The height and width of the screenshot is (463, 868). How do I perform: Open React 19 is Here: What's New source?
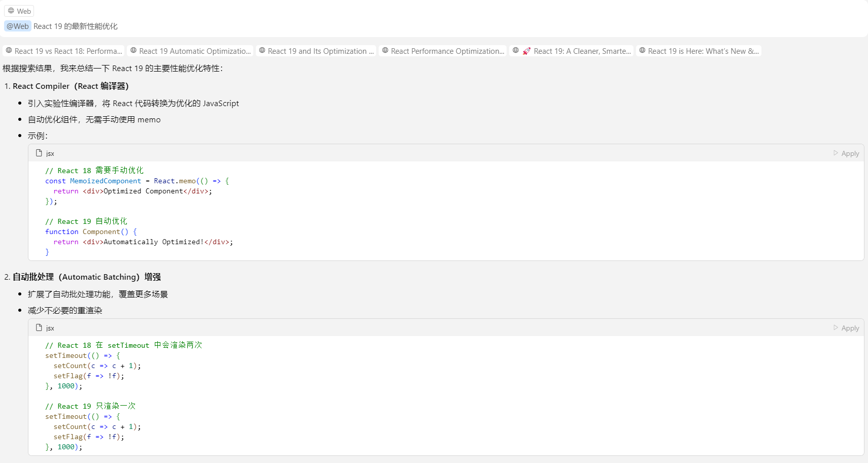pyautogui.click(x=703, y=51)
